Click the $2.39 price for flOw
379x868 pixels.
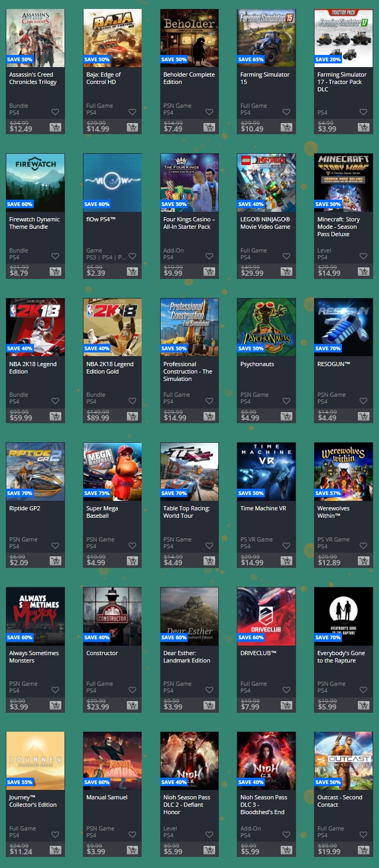click(96, 273)
